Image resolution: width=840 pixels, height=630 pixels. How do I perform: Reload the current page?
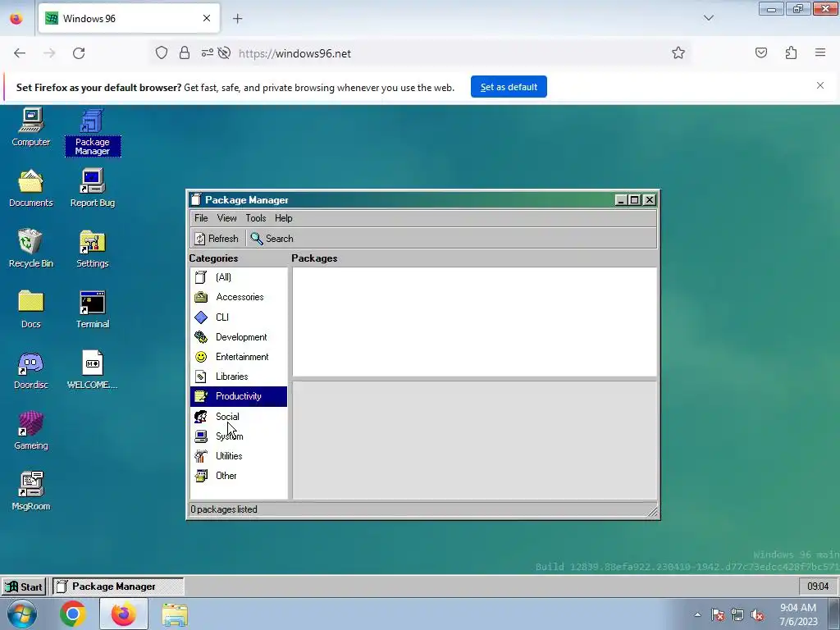pos(79,53)
